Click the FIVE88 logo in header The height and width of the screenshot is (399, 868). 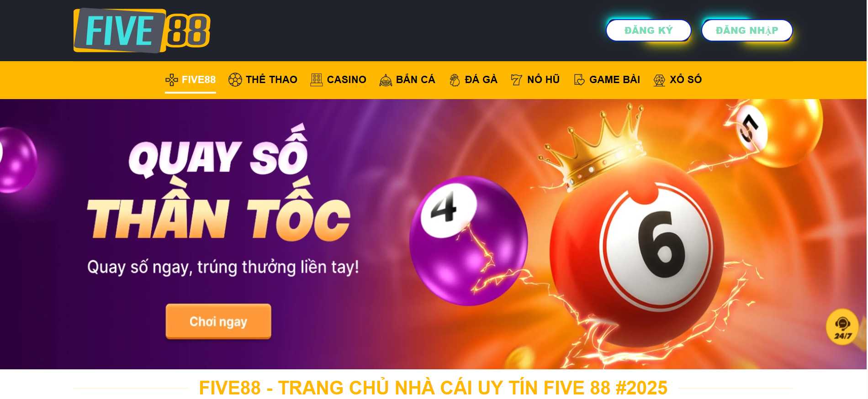pyautogui.click(x=142, y=30)
